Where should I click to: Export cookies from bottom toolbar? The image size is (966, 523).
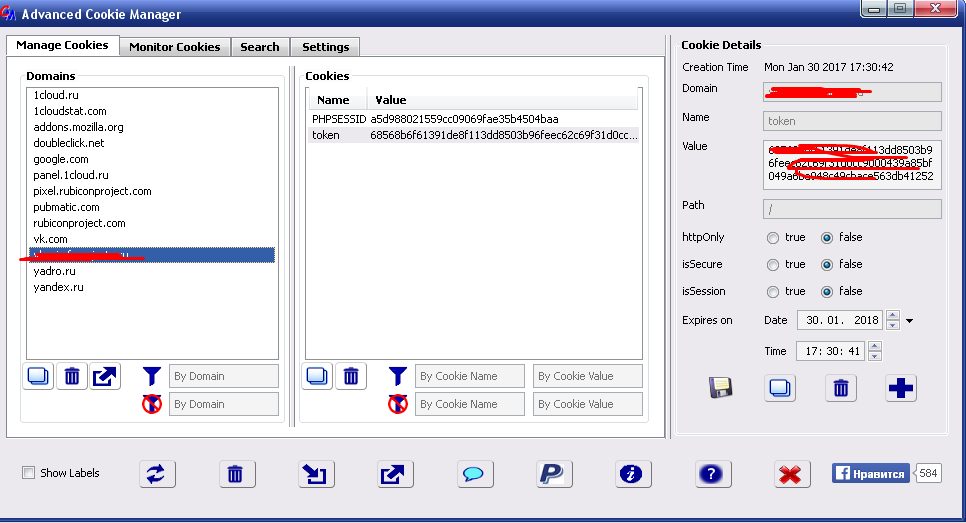395,474
